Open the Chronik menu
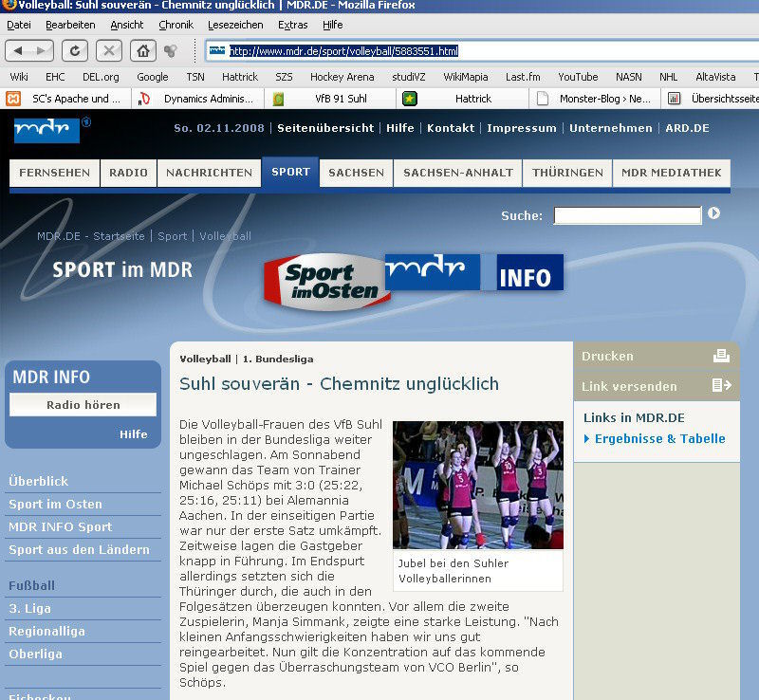The width and height of the screenshot is (759, 700). click(x=176, y=25)
